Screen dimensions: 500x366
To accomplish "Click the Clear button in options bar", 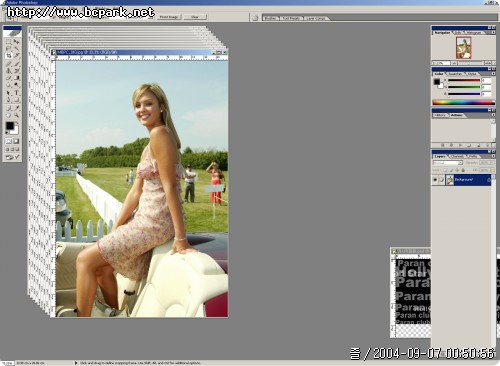I will click(x=195, y=17).
